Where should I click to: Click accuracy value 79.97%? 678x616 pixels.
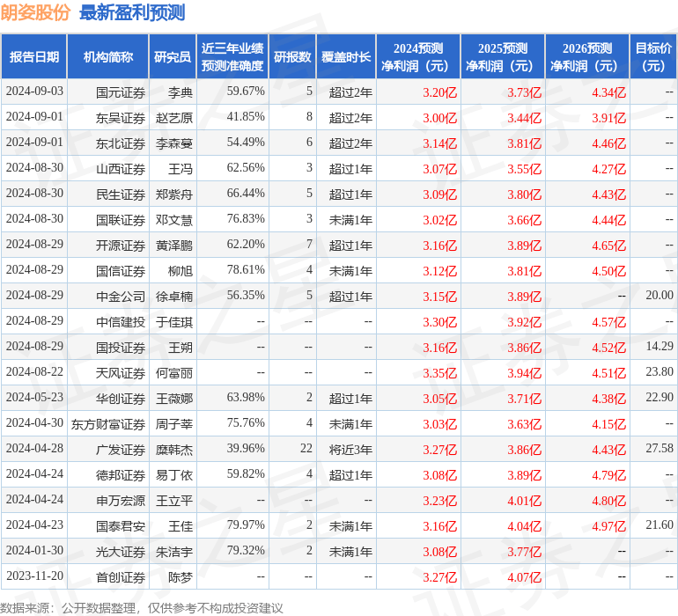tap(246, 524)
